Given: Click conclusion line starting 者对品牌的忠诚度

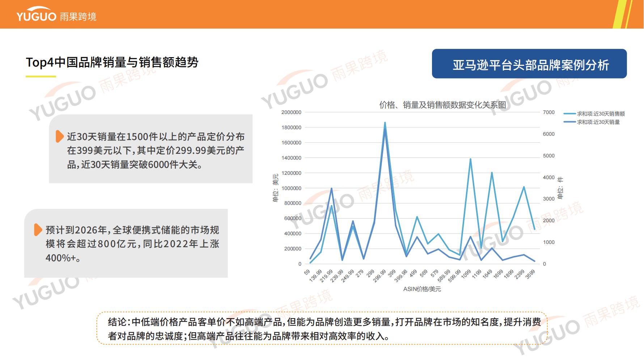Looking at the screenshot, I should point(249,336).
